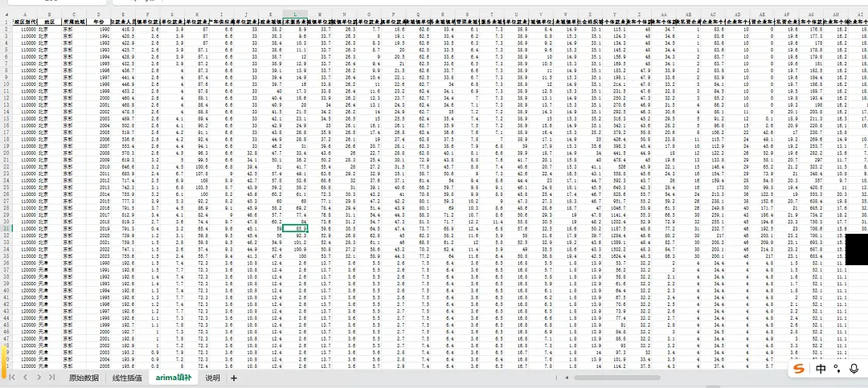Jump to first sheet tab arrow
868x388 pixels.
click(x=11, y=378)
